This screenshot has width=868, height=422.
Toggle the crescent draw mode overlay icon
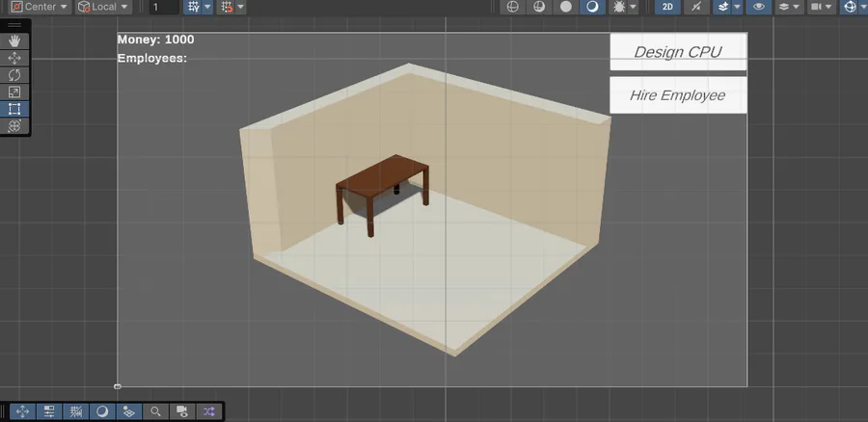(x=102, y=411)
